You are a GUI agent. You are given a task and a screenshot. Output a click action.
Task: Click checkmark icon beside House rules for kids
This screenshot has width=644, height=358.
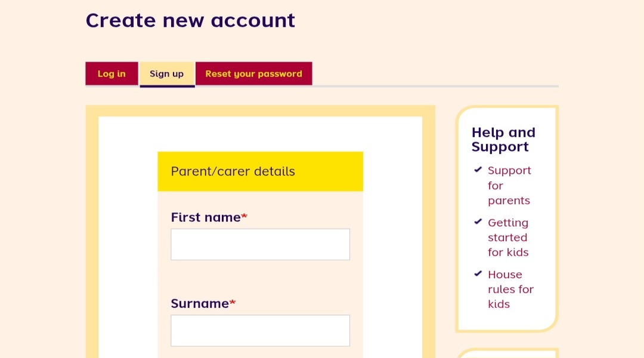tap(478, 274)
